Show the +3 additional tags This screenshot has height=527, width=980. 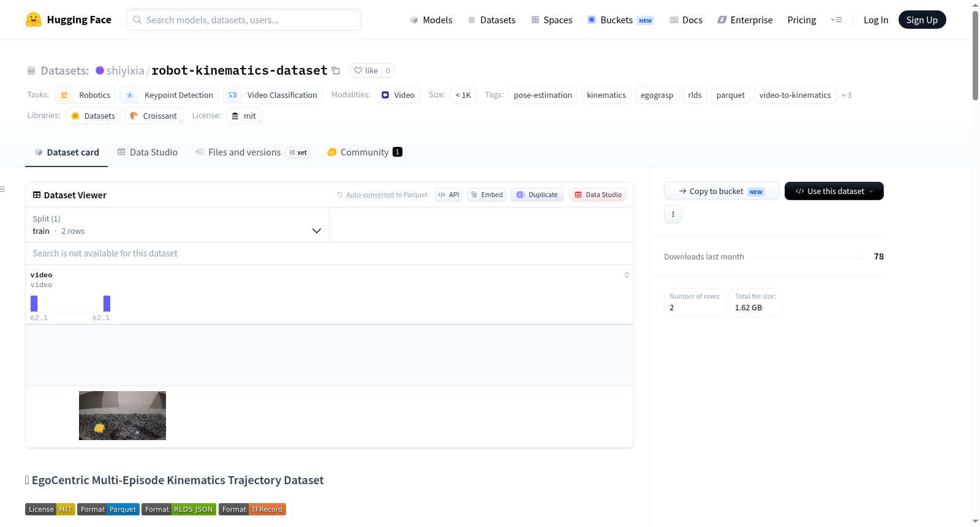(x=846, y=95)
